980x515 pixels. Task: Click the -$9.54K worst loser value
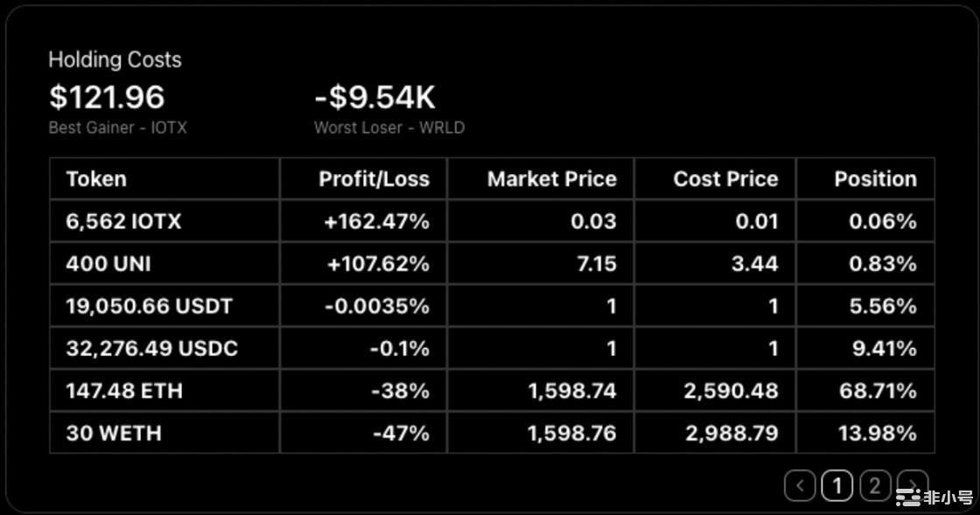pos(374,97)
